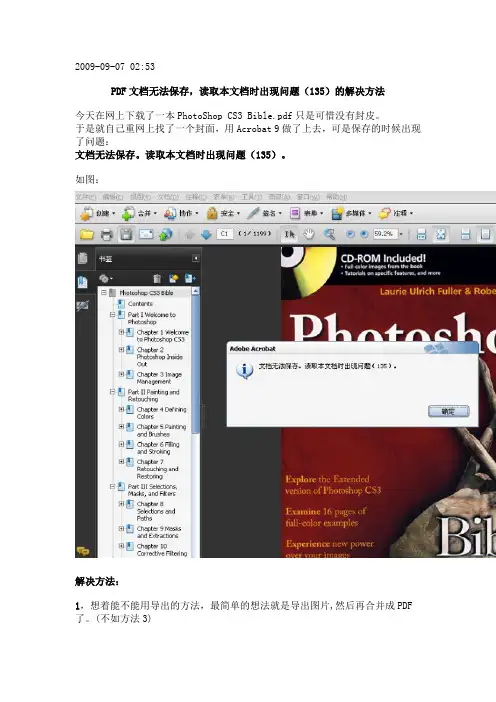This screenshot has width=496, height=702.
Task: Choose the Hand pan tool
Action: (x=309, y=234)
